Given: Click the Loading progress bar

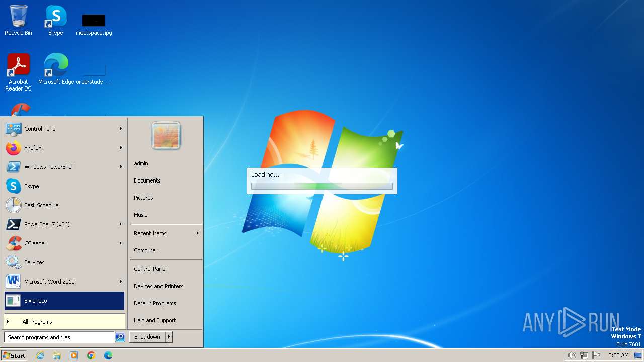Looking at the screenshot, I should click(x=322, y=186).
